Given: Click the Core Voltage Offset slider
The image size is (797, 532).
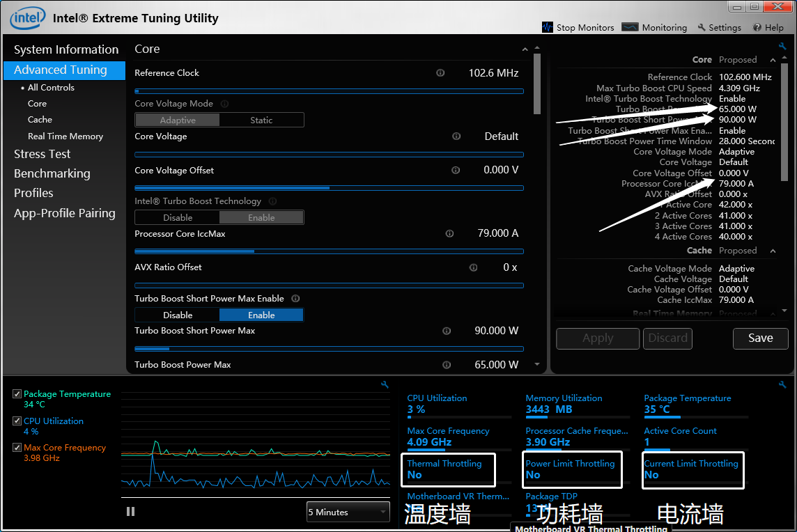Looking at the screenshot, I should pyautogui.click(x=329, y=188).
